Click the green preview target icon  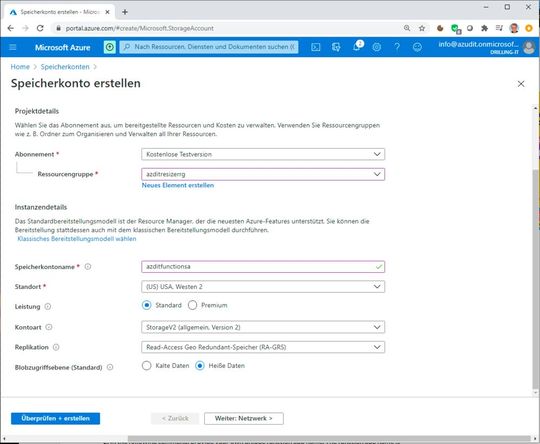click(x=110, y=47)
